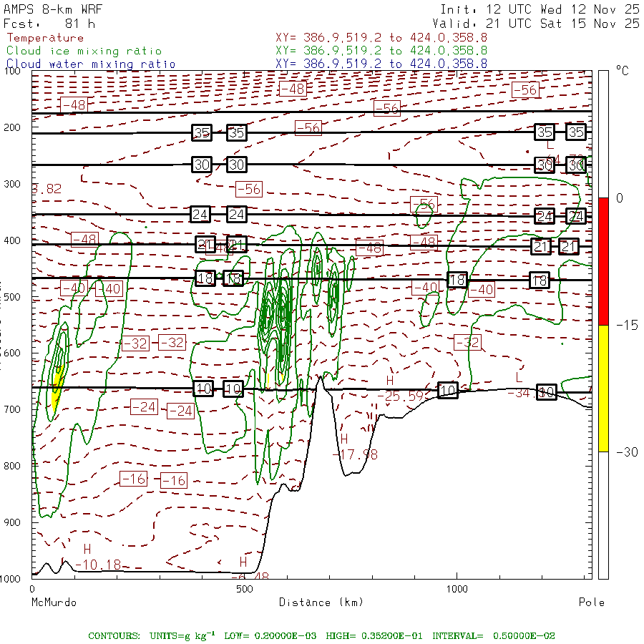Click the white colorbar segment below -30

coord(603,515)
